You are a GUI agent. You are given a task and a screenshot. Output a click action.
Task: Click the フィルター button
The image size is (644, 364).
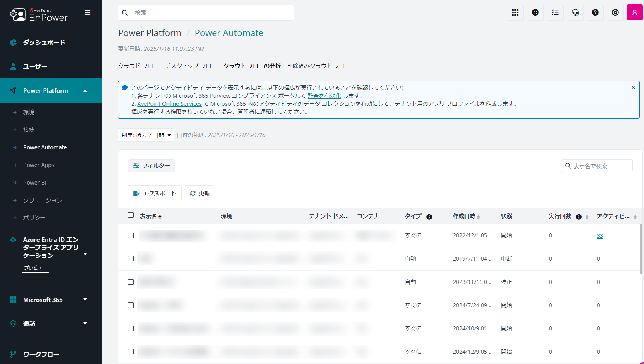(x=152, y=166)
